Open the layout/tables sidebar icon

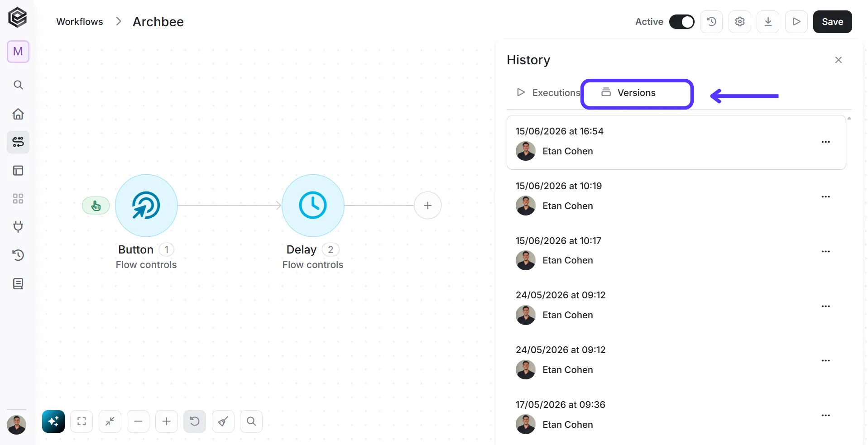[x=18, y=171]
